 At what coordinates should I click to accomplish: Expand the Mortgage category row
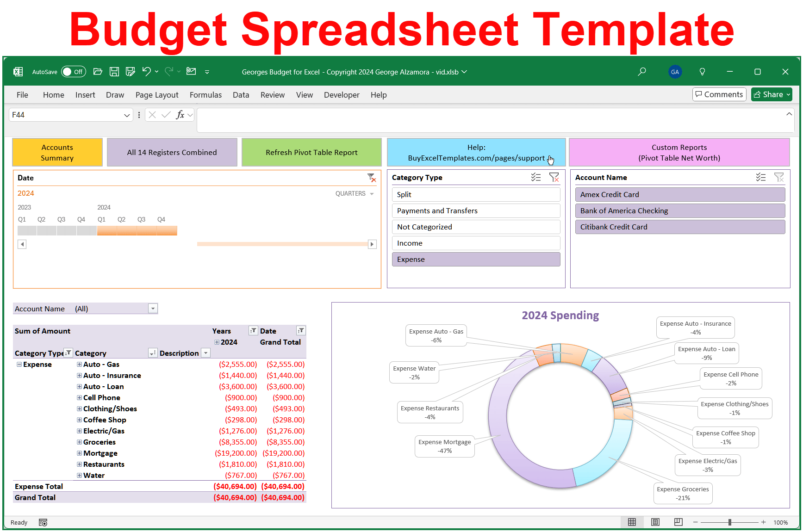coord(79,453)
